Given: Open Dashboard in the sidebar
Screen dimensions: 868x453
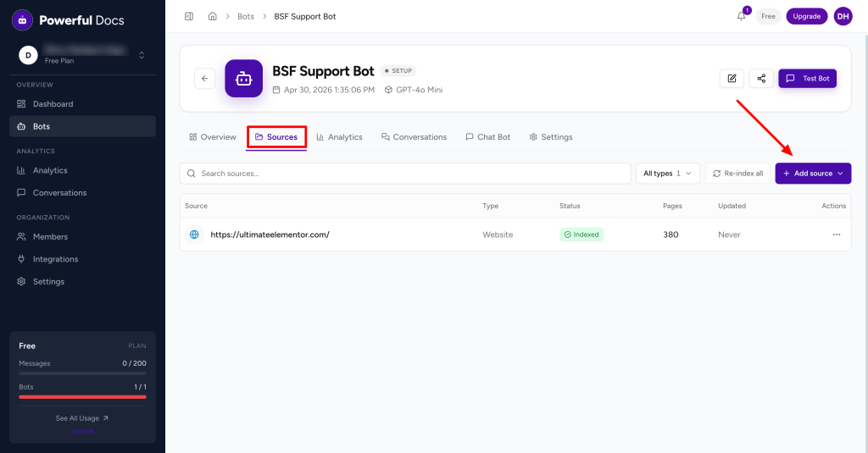Looking at the screenshot, I should [82, 104].
